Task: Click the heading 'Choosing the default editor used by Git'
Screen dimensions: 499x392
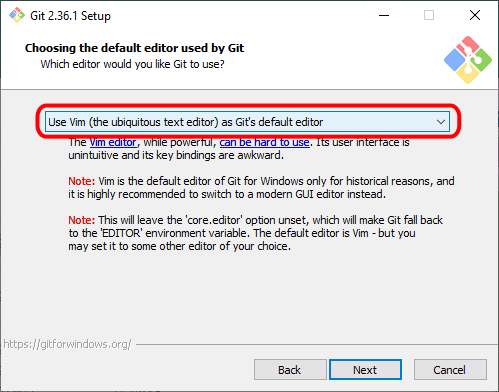Action: pos(134,48)
